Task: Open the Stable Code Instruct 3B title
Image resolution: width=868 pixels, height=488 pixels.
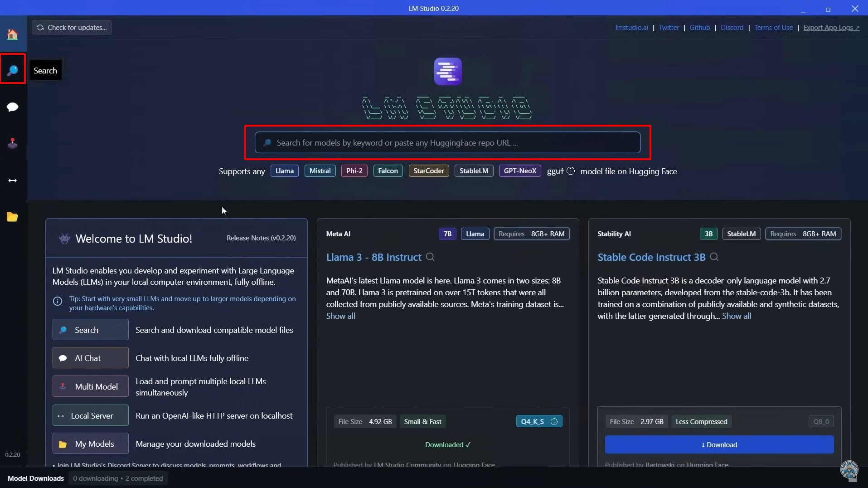Action: pos(651,257)
